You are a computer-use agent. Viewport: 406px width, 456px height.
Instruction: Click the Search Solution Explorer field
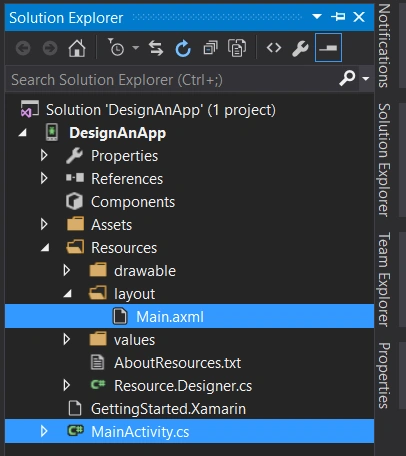pyautogui.click(x=172, y=80)
